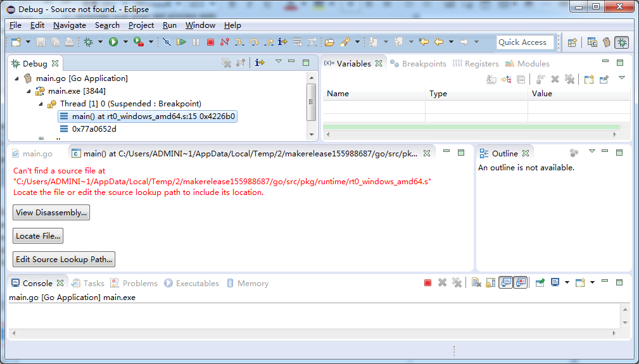Toggle Instruction Stepping in Debug view toolbar
639x364 pixels.
point(260,63)
